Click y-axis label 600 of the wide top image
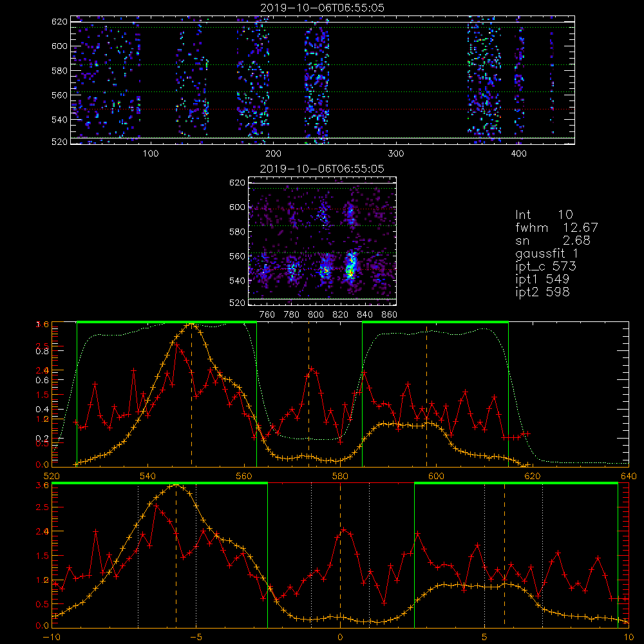The width and height of the screenshot is (644, 644). [59, 46]
